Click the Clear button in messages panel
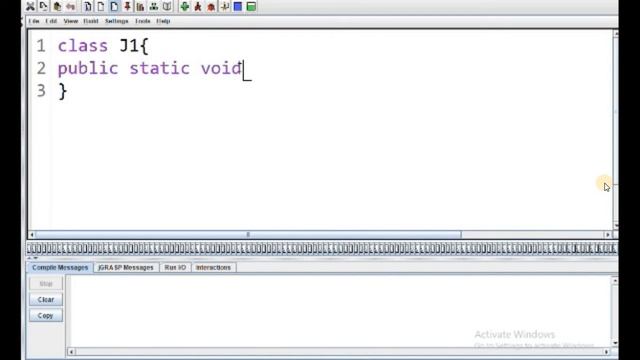Viewport: 640px width, 360px height. [x=46, y=300]
